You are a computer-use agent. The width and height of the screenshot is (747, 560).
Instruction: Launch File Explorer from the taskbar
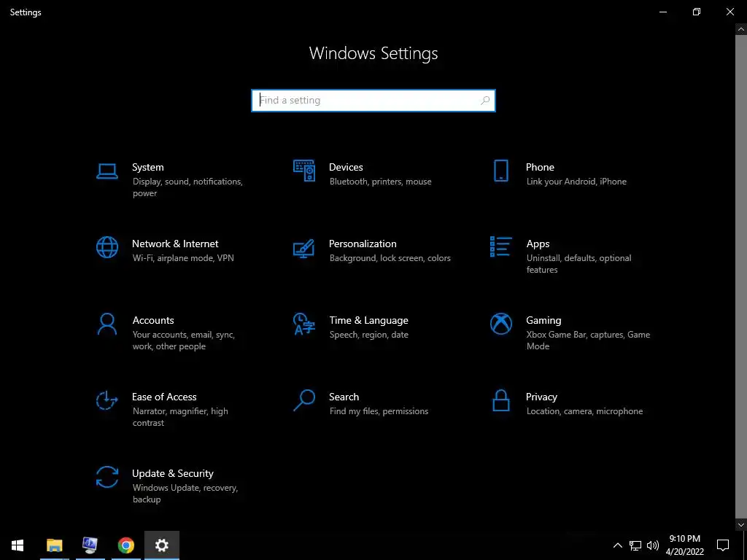(x=54, y=545)
